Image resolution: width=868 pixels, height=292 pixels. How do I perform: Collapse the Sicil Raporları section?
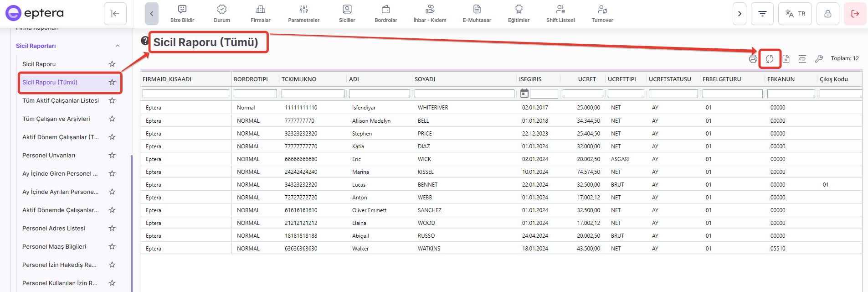pyautogui.click(x=118, y=46)
